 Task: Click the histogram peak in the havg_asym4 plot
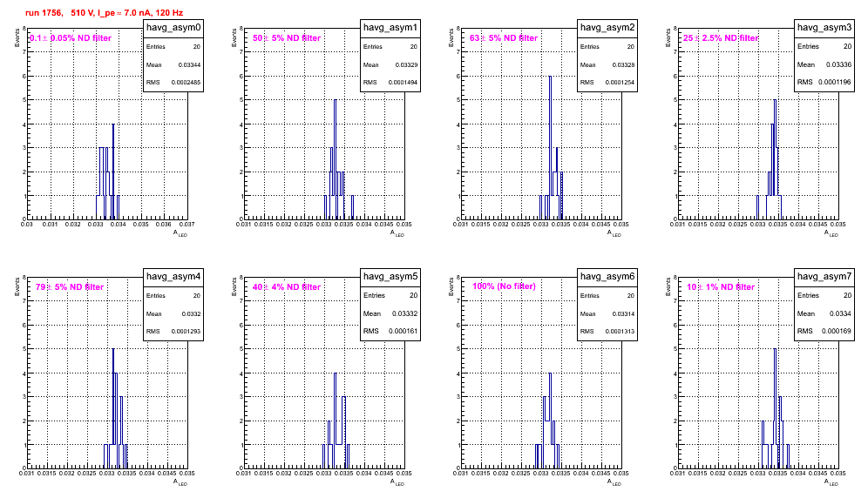[x=113, y=349]
